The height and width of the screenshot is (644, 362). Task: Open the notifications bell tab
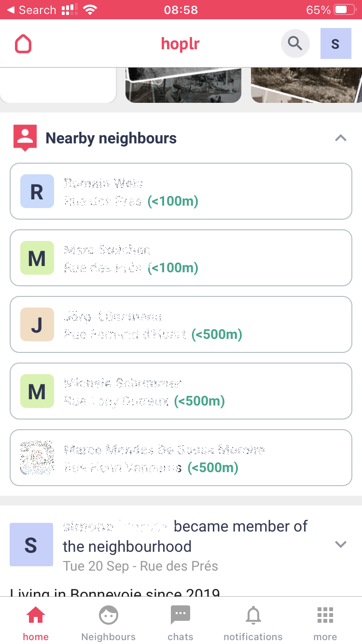click(x=253, y=623)
